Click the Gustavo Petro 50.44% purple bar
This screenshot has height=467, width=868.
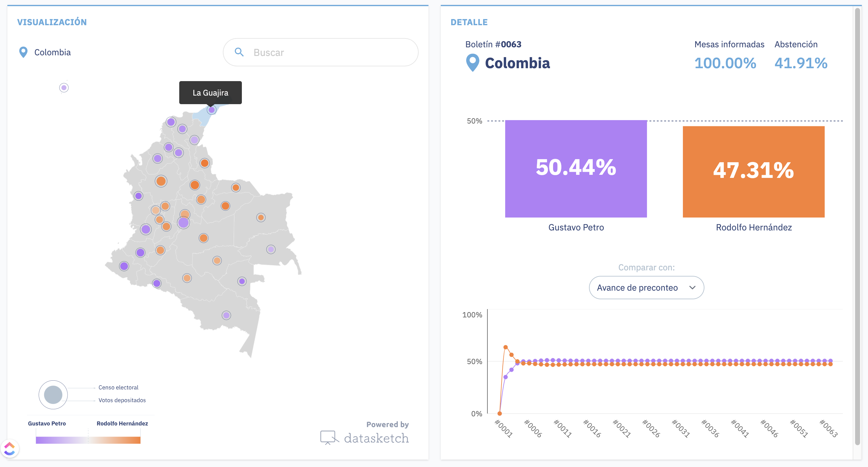[x=576, y=169]
